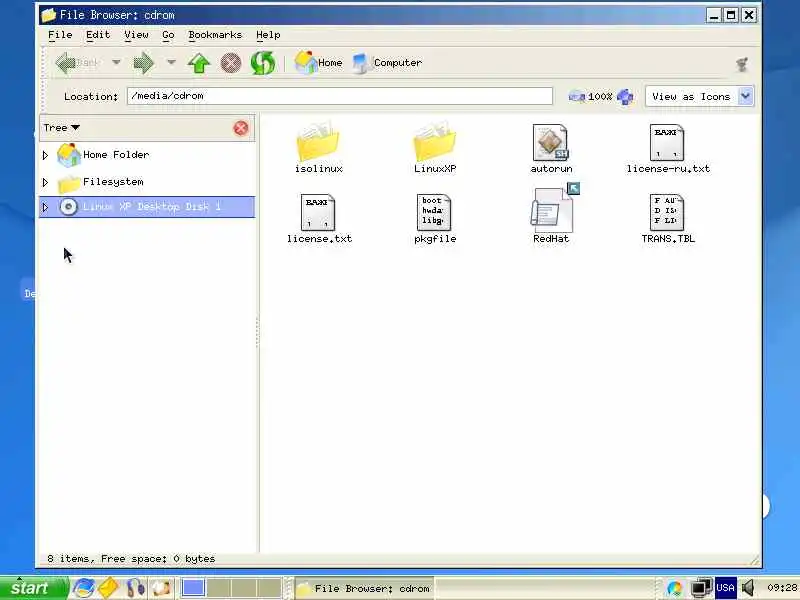Open the Edit menu
The width and height of the screenshot is (800, 600).
pos(98,35)
